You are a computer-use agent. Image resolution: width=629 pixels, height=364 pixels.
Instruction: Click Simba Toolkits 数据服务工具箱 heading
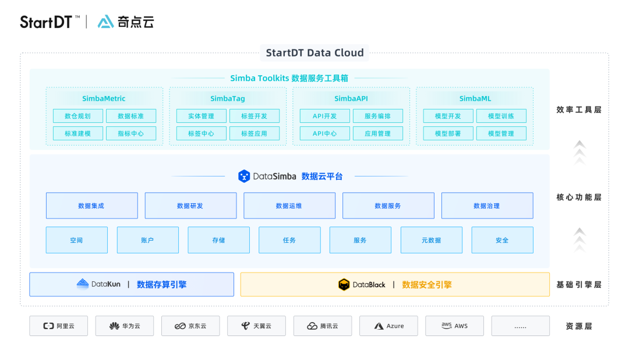(x=289, y=78)
